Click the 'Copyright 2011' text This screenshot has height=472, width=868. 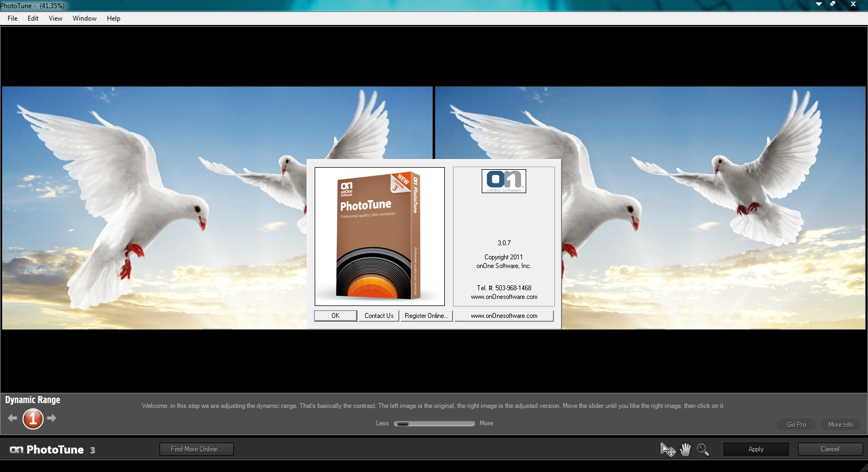[x=503, y=257]
